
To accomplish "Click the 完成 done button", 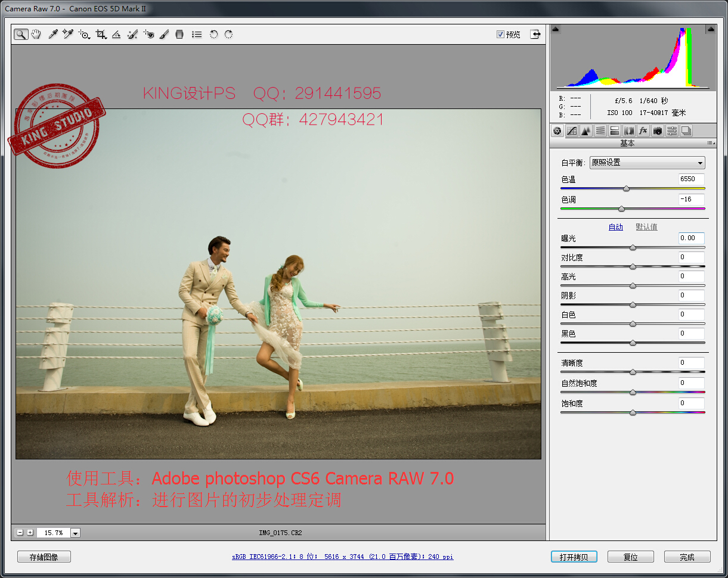I will click(687, 557).
